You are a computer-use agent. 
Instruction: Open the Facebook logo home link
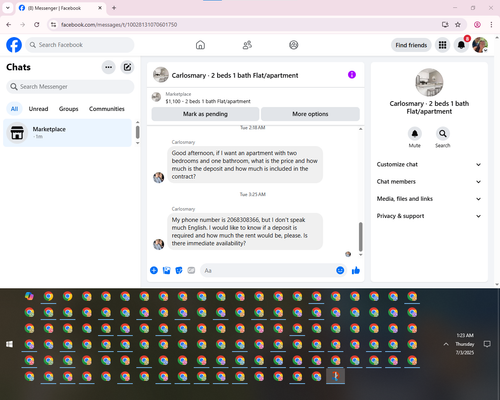[x=14, y=45]
